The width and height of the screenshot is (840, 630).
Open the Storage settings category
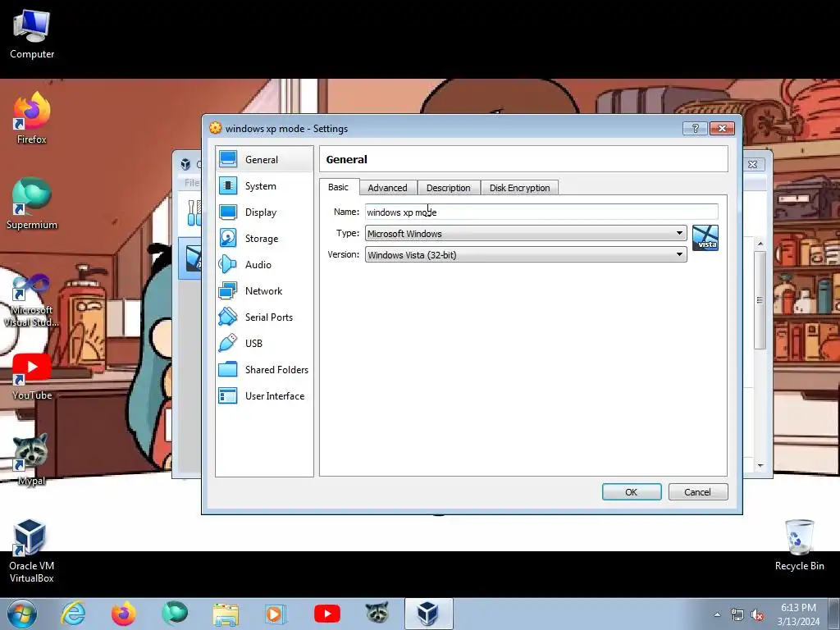click(x=264, y=239)
